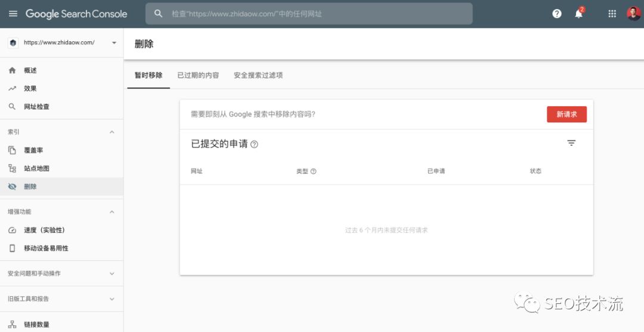The width and height of the screenshot is (644, 332).
Task: Open the hamburger main menu
Action: pos(13,14)
